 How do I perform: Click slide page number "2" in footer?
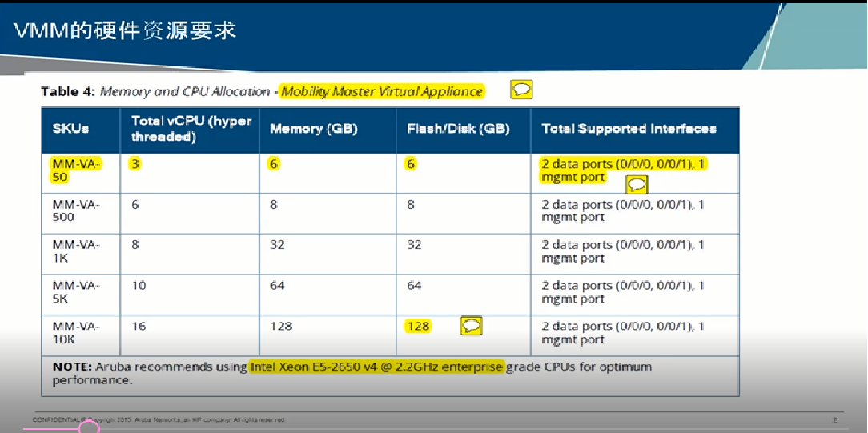click(835, 419)
